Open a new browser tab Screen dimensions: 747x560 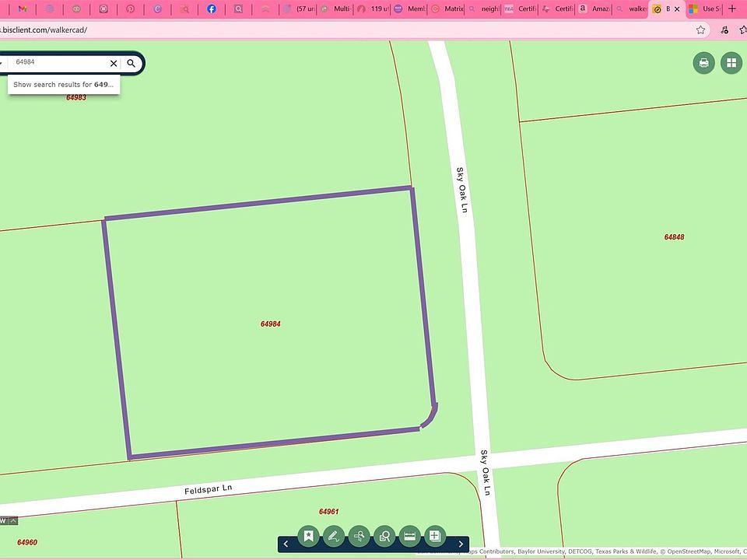(731, 9)
